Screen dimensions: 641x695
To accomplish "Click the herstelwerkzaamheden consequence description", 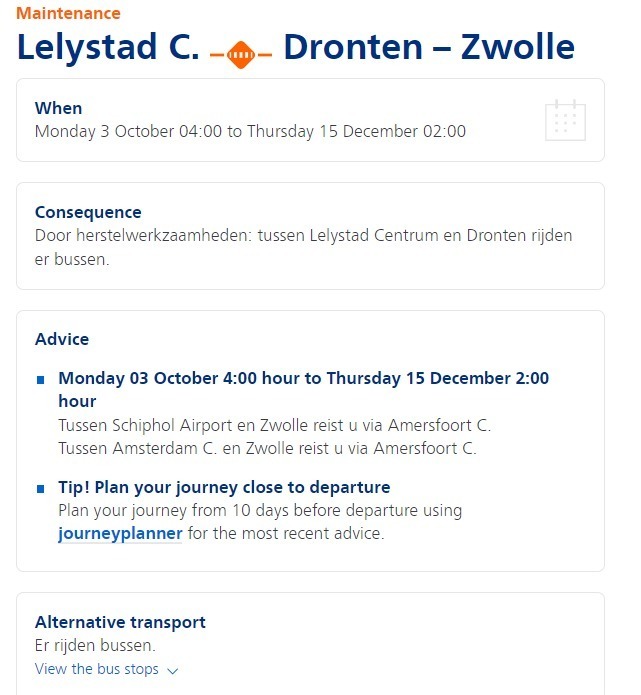I will click(x=304, y=247).
